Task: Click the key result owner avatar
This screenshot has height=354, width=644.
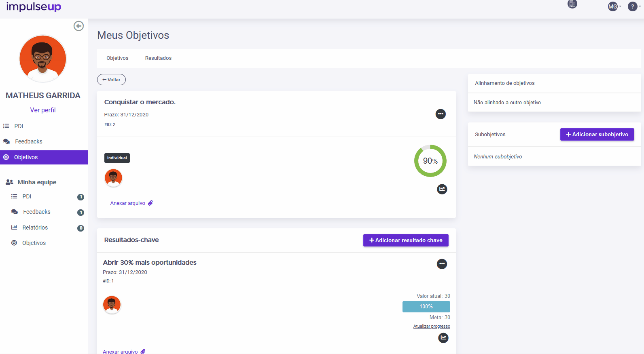Action: click(112, 305)
